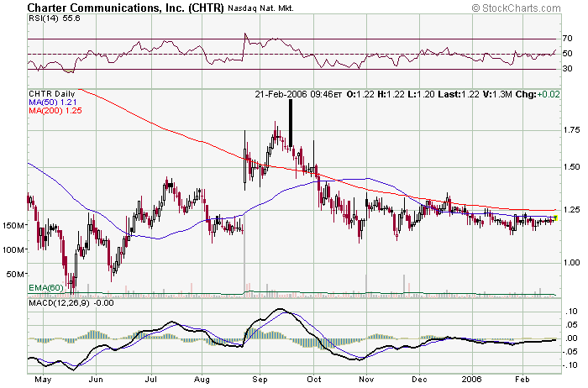Click the RSI 70 overbought level label

point(568,39)
